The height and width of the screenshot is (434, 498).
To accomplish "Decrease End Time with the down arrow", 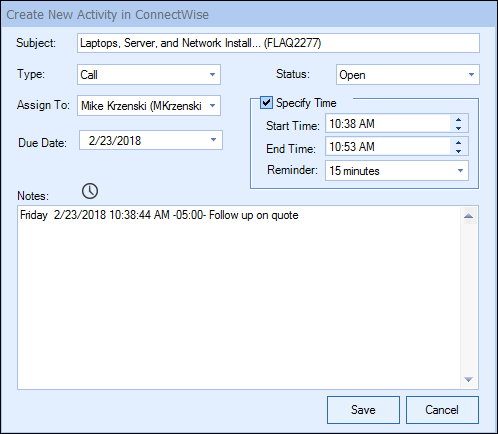I will [459, 151].
